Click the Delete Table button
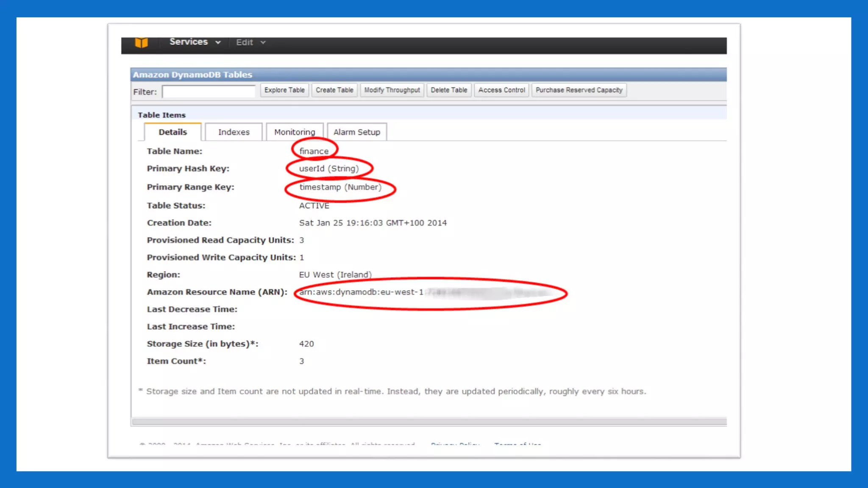 [449, 90]
